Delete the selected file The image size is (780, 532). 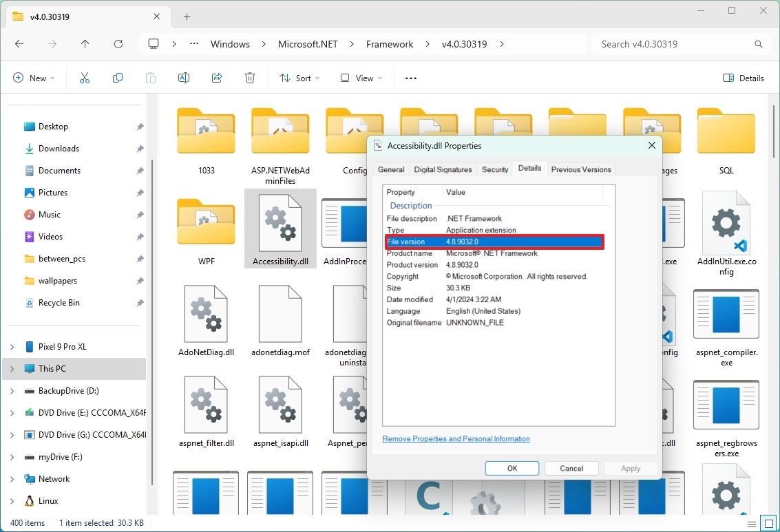coord(249,78)
